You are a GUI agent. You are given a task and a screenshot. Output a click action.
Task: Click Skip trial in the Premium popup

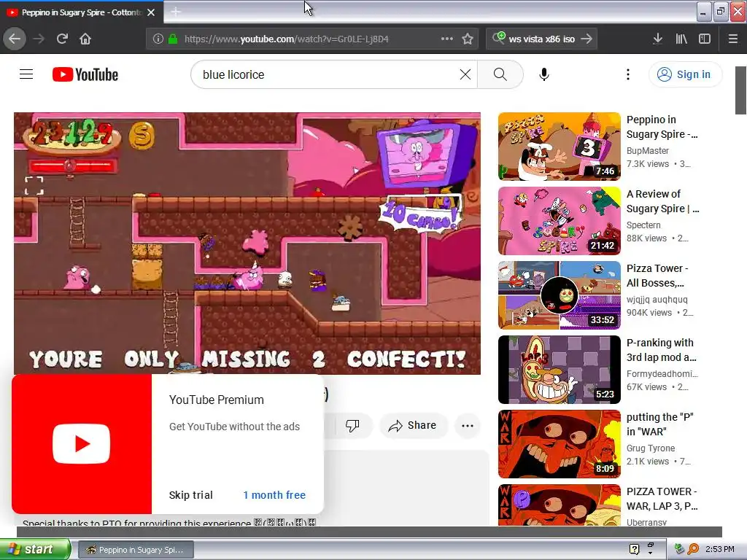190,495
